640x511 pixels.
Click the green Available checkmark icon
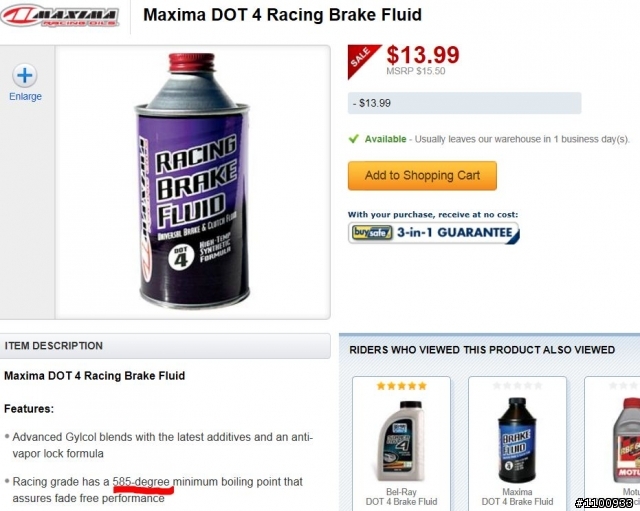click(x=353, y=139)
